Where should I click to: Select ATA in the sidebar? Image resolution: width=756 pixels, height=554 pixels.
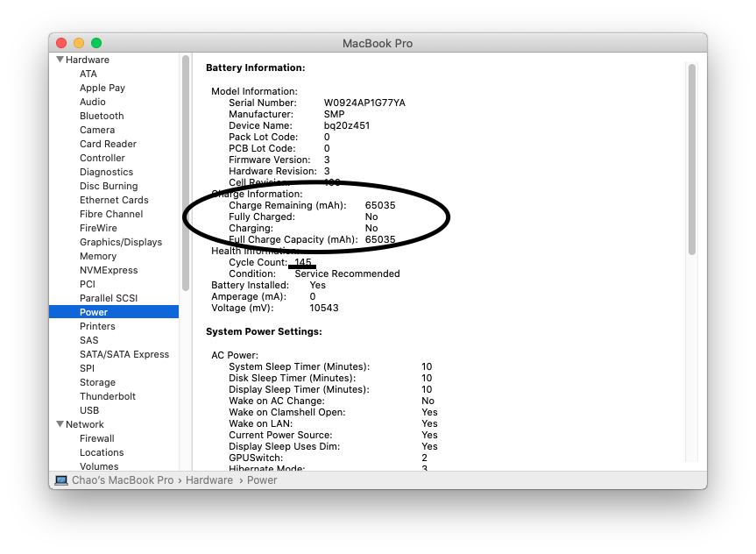click(x=88, y=74)
